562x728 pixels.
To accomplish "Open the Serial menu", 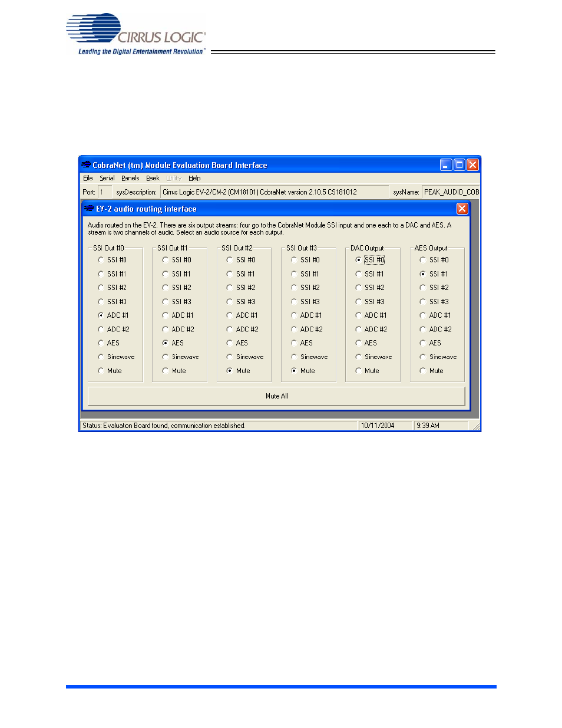I will (x=107, y=178).
